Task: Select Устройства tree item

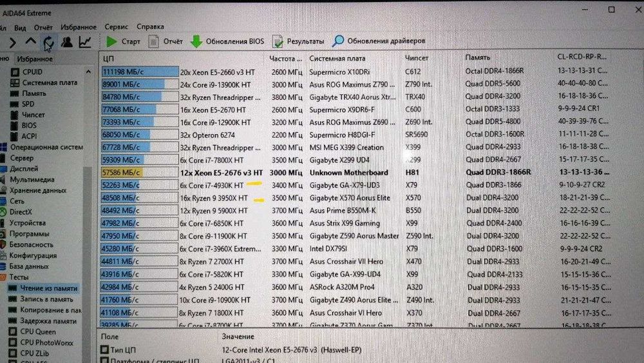Action: tap(23, 223)
